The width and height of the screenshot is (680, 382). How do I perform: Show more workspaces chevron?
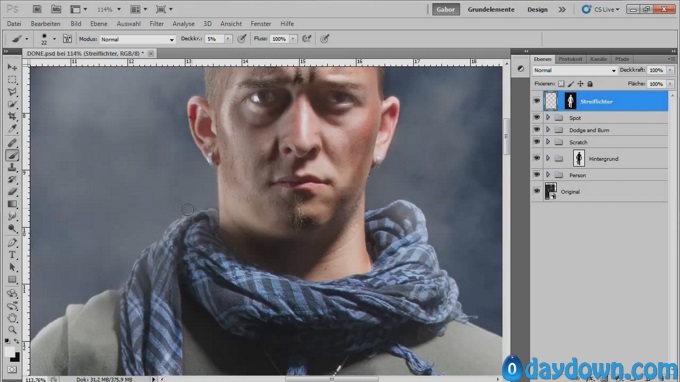click(562, 10)
